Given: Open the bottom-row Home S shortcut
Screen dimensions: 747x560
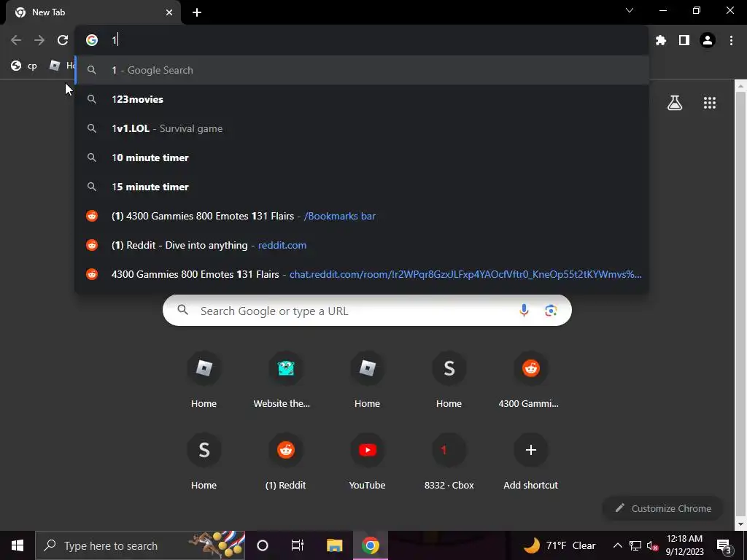Looking at the screenshot, I should (x=204, y=462).
